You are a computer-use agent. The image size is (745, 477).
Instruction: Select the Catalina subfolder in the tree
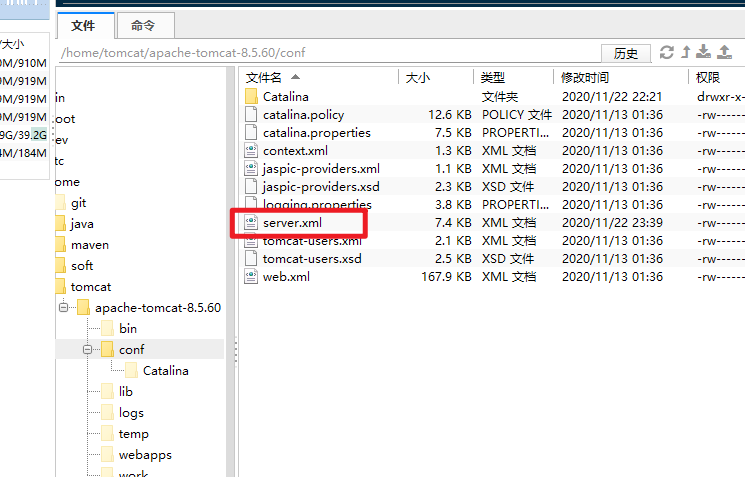(x=166, y=371)
